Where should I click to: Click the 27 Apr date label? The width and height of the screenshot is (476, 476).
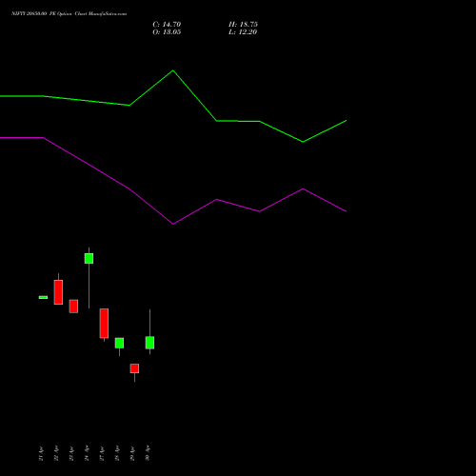102,453
